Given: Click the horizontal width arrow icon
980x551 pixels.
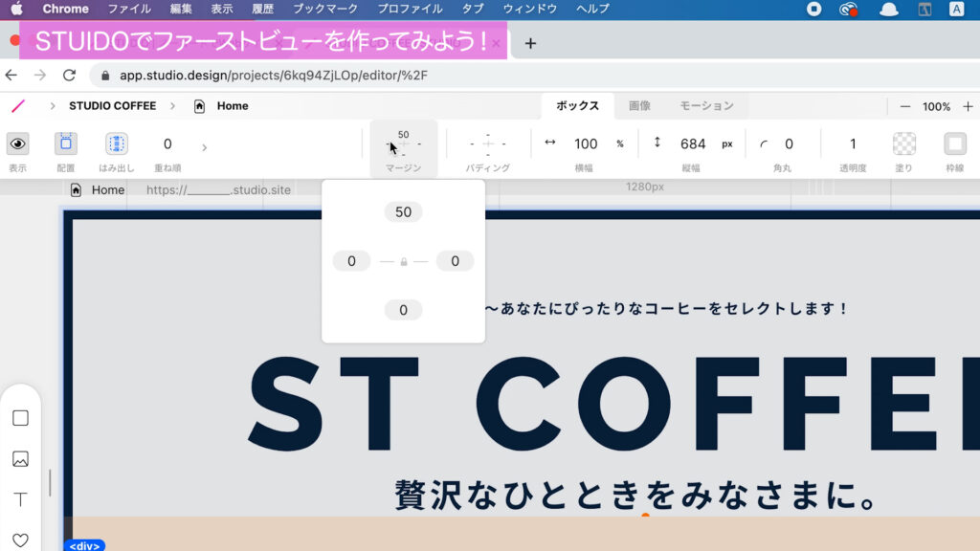Looking at the screenshot, I should 550,143.
